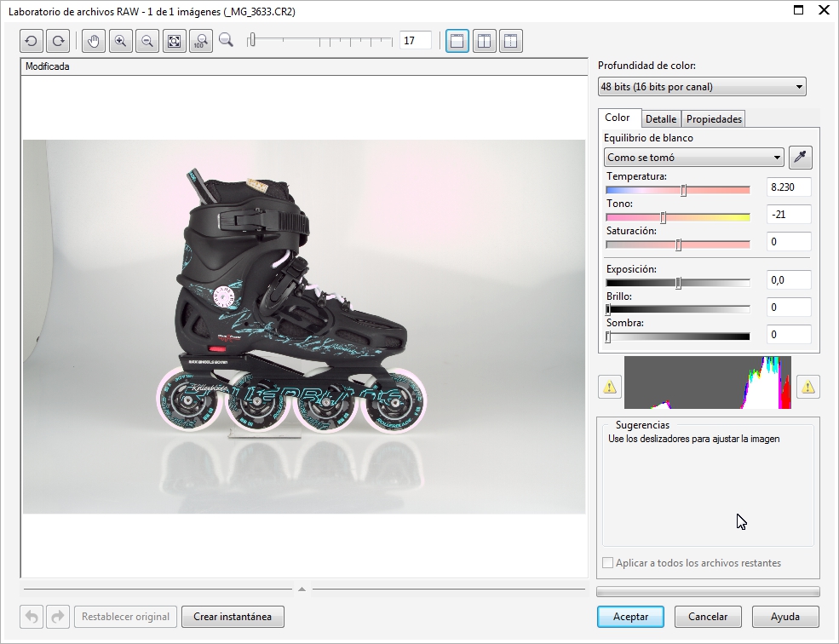Click the zoom value field showing 17
This screenshot has height=644, width=839.
click(415, 41)
